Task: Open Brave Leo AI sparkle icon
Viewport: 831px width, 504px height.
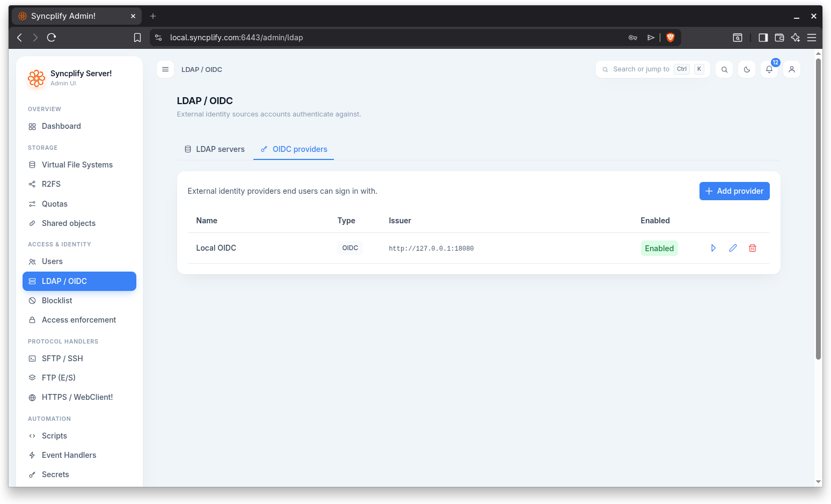Action: coord(796,38)
